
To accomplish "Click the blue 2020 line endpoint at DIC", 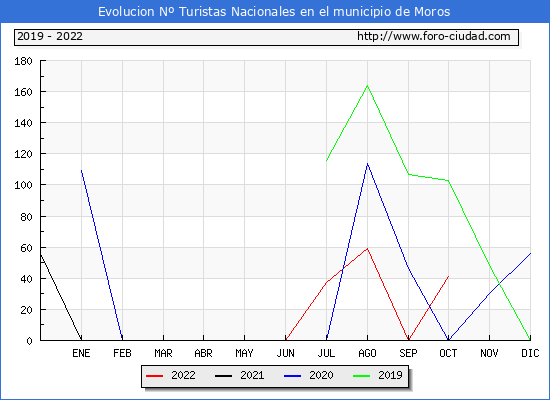I will click(530, 253).
